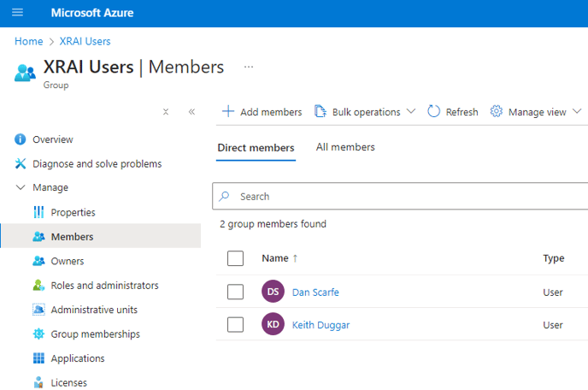
Task: Click the XRAI Users group icon
Action: pyautogui.click(x=25, y=73)
